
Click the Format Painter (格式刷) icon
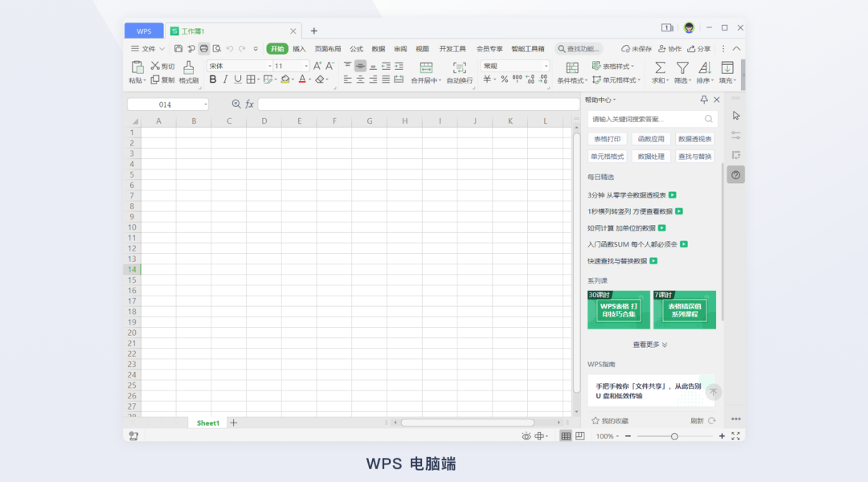click(189, 67)
